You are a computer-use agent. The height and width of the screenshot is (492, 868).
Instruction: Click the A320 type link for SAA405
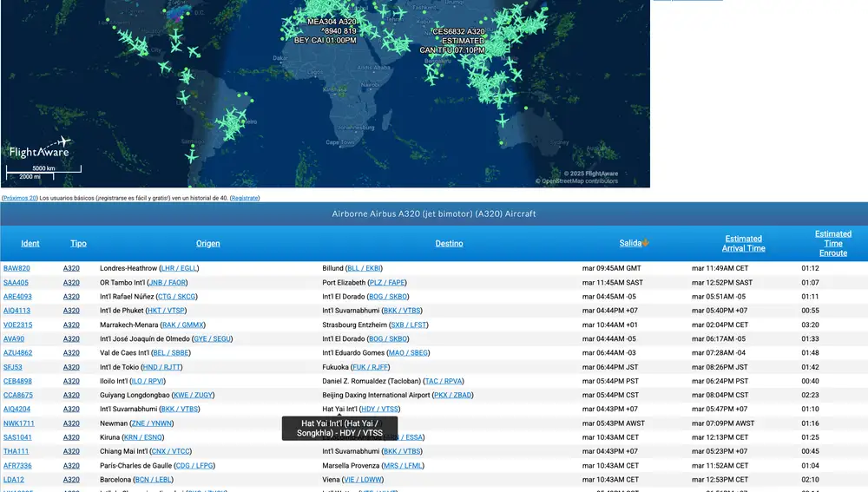tap(71, 282)
